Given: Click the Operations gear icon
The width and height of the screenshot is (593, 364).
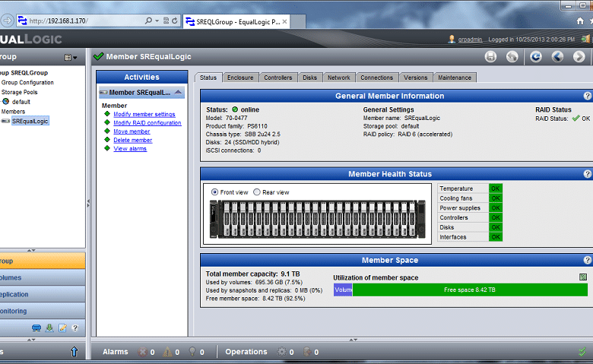Looking at the screenshot, I should [x=282, y=352].
